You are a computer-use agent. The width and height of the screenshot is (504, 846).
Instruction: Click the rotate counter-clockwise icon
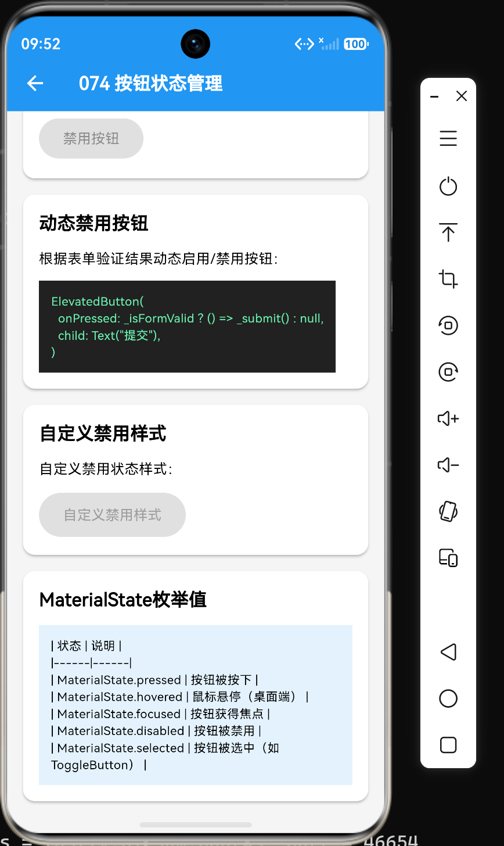pos(448,325)
